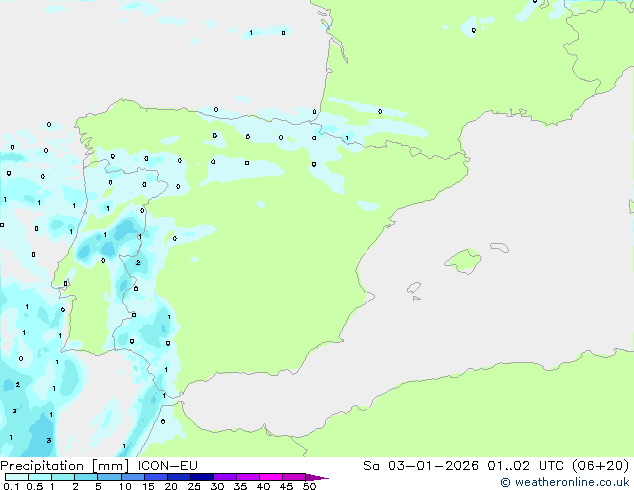Select the 0.5–1 mm legend color box

coord(40,477)
